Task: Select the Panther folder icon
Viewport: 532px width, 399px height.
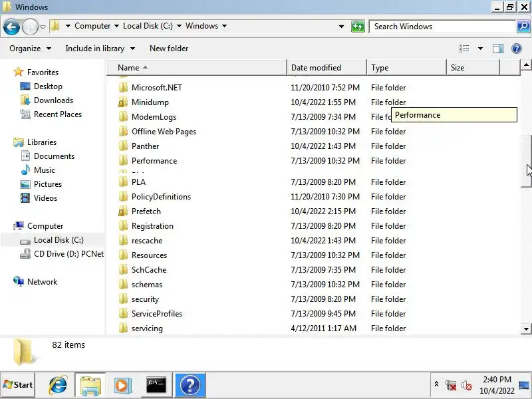Action: (x=123, y=146)
